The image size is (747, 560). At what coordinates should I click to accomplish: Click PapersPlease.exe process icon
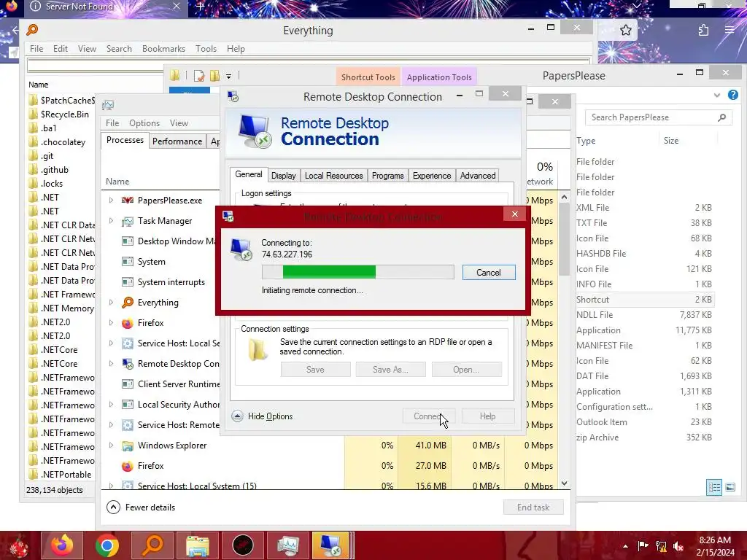(x=127, y=201)
